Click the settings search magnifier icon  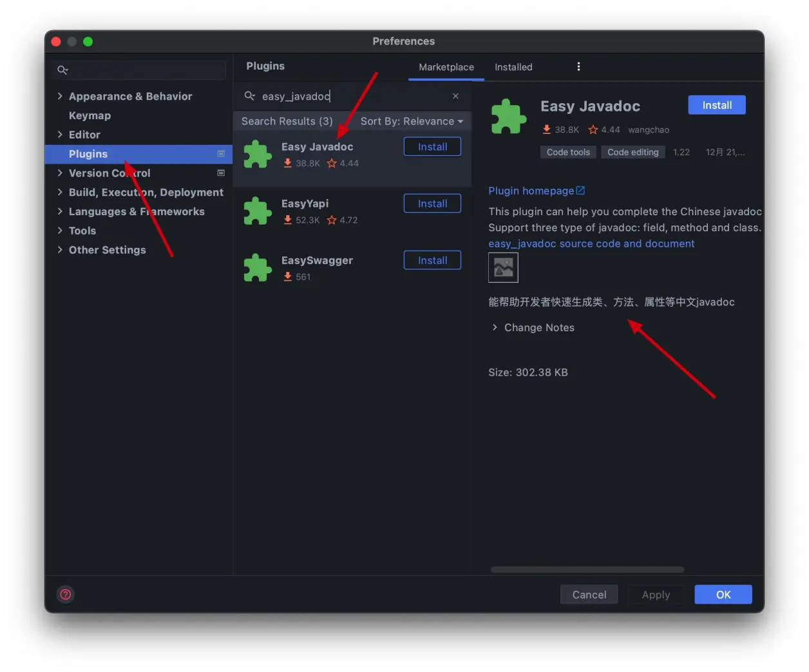click(x=62, y=70)
